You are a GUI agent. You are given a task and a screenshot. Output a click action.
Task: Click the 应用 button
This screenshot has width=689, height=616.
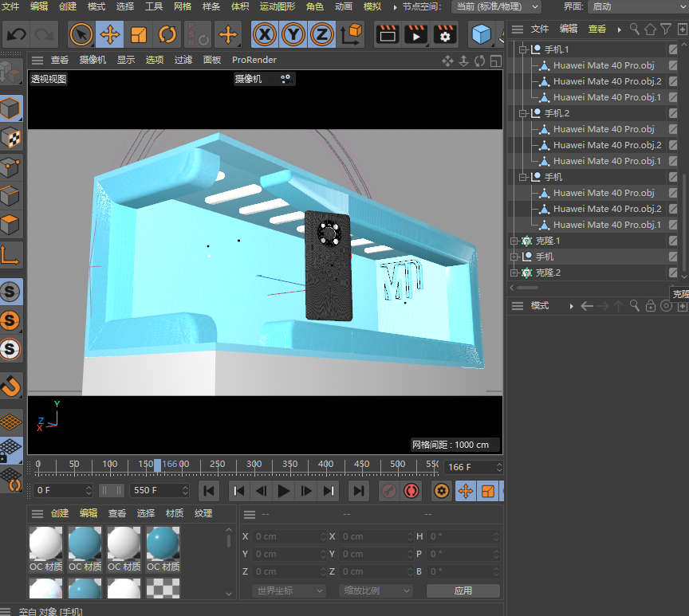(463, 590)
